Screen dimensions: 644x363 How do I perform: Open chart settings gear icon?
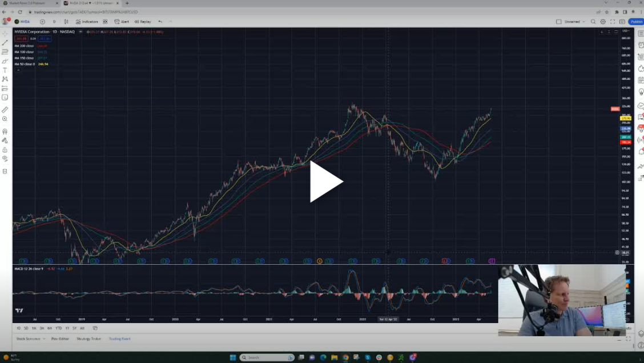603,22
